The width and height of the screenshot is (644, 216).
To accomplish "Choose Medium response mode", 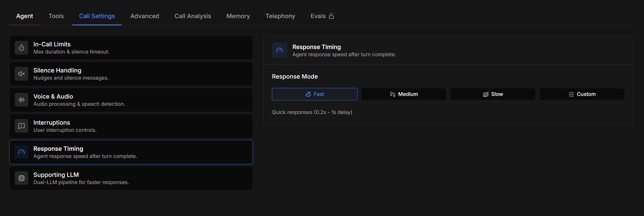I will [404, 94].
